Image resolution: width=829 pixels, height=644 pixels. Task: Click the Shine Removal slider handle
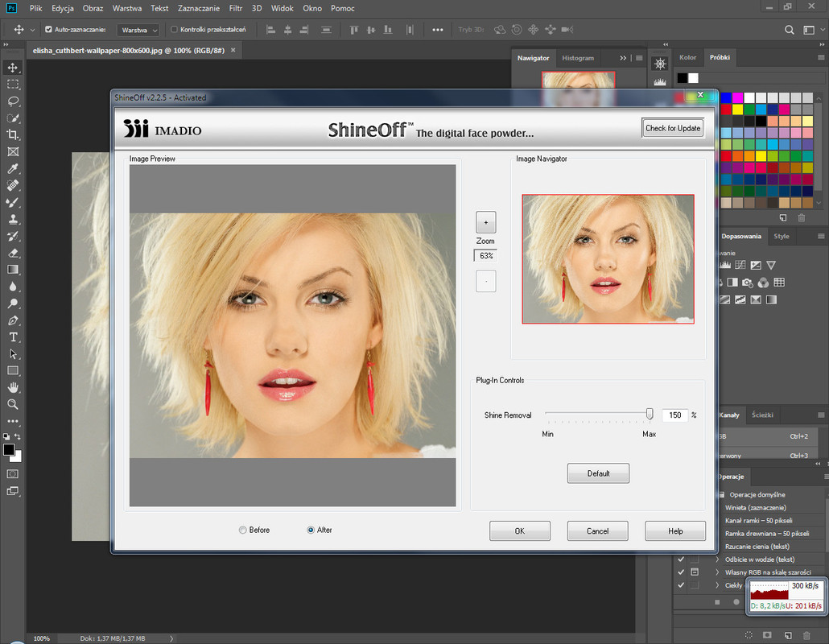[x=650, y=414]
